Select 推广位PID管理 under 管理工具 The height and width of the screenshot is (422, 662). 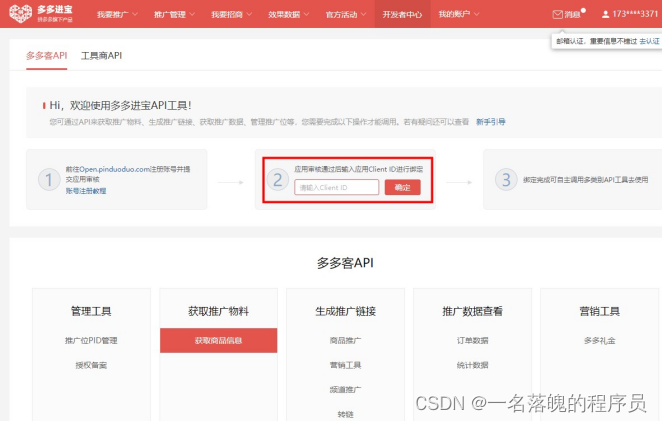tap(91, 340)
